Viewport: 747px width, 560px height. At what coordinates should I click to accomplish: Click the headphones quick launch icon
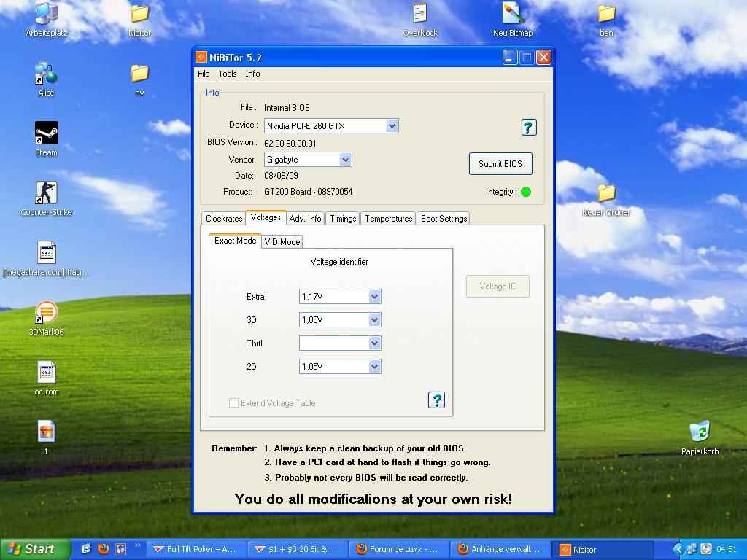click(x=120, y=548)
